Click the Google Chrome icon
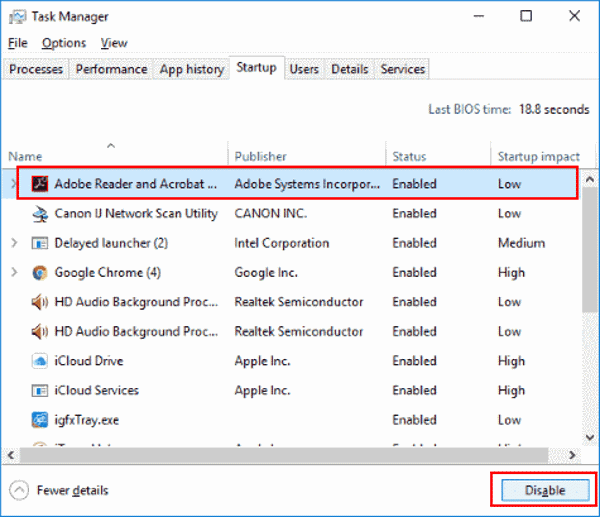600x517 pixels. (x=39, y=272)
